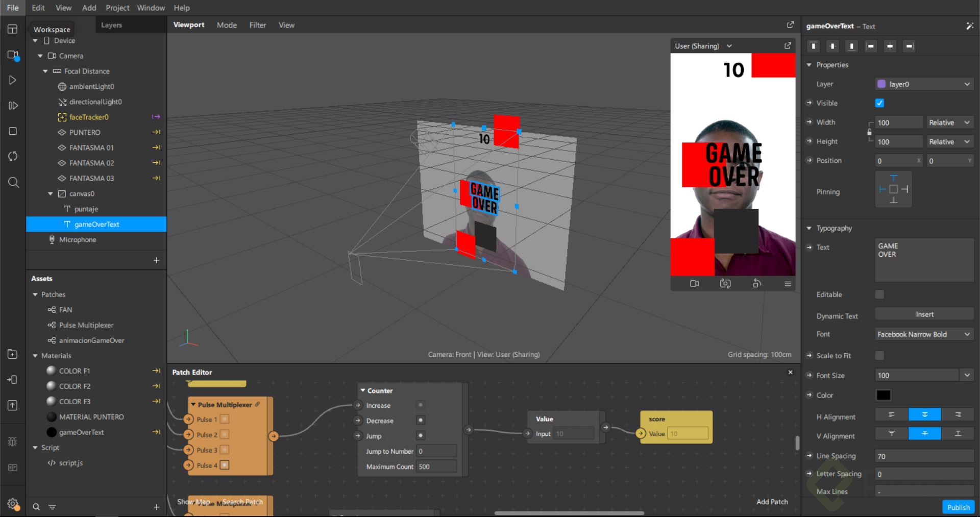Uncheck the Visible checkbox
This screenshot has height=517, width=980.
pyautogui.click(x=879, y=103)
